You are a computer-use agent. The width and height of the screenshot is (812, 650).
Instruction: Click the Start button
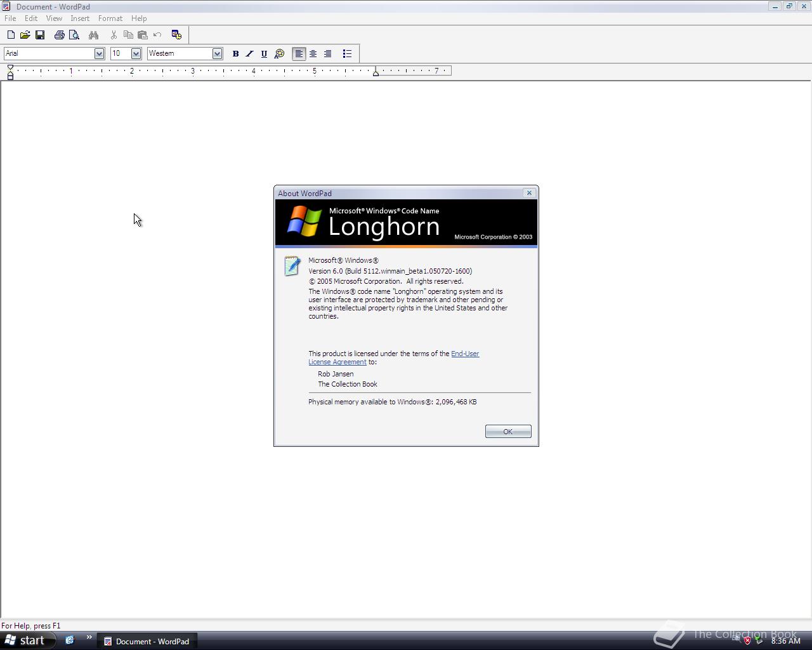coord(27,640)
